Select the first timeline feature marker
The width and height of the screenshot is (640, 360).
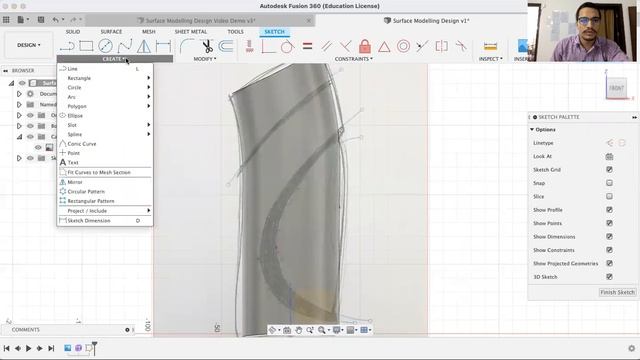click(68, 348)
